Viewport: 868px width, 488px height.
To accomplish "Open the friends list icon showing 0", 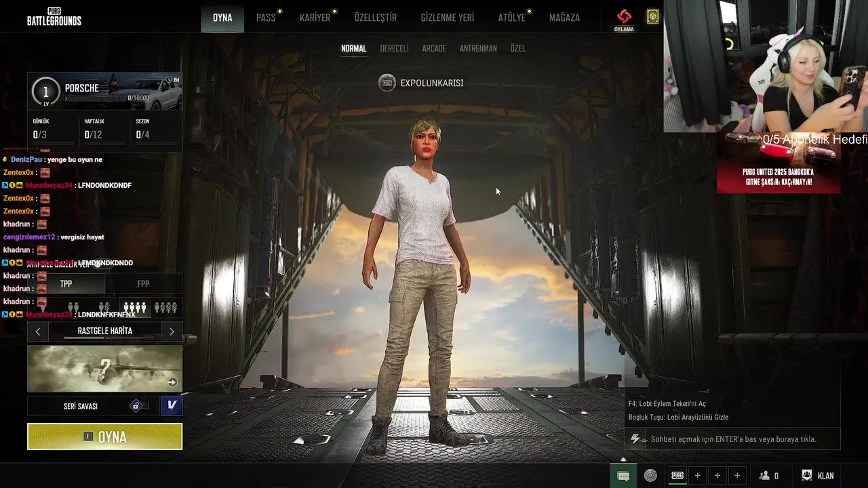I will click(769, 476).
